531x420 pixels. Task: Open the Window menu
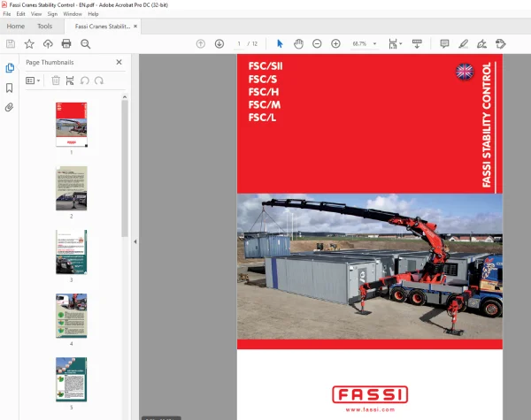point(73,14)
